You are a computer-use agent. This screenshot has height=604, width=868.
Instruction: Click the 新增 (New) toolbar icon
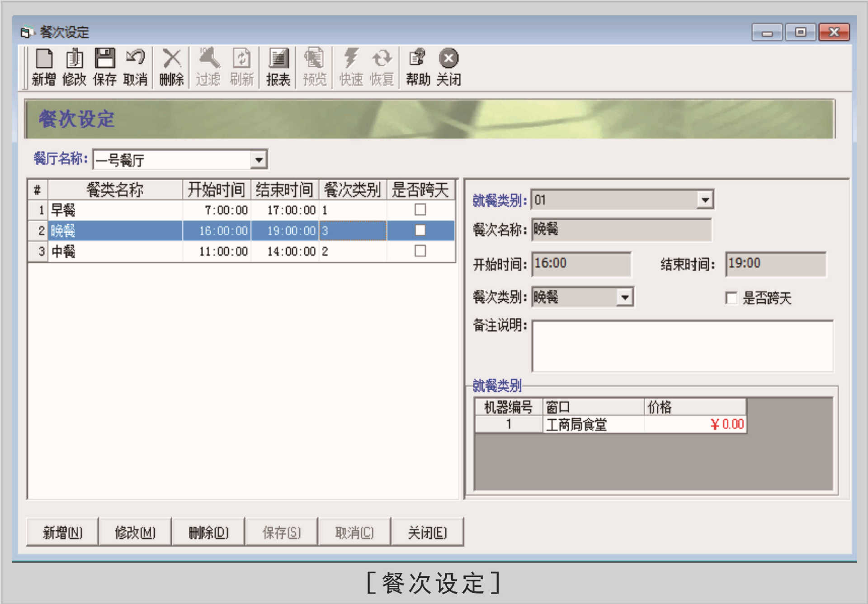[44, 66]
